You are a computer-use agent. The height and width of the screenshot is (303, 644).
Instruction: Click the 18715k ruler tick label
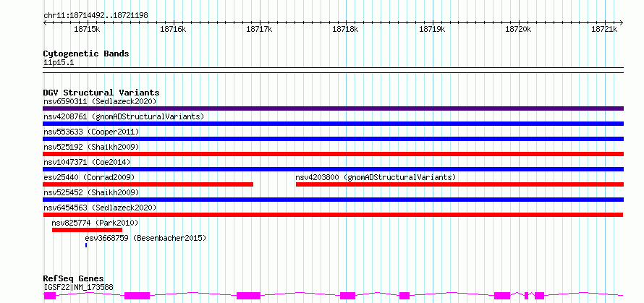click(87, 29)
